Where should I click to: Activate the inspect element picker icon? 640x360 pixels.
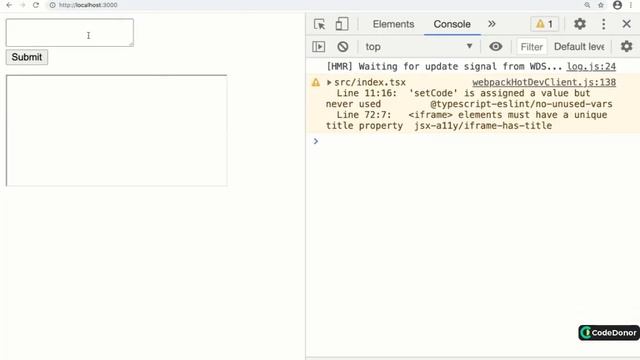(x=320, y=24)
